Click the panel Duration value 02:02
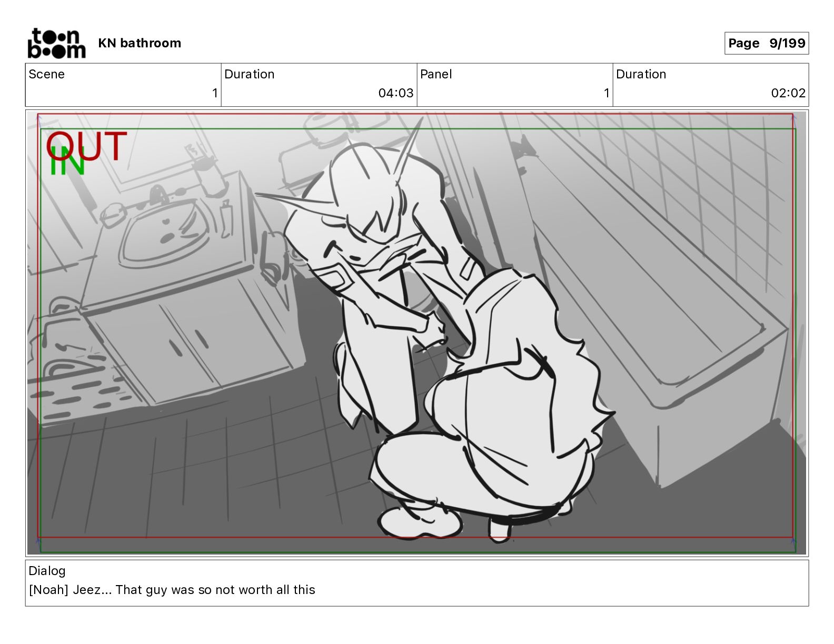Viewport: 834px width, 644px height. 788,93
